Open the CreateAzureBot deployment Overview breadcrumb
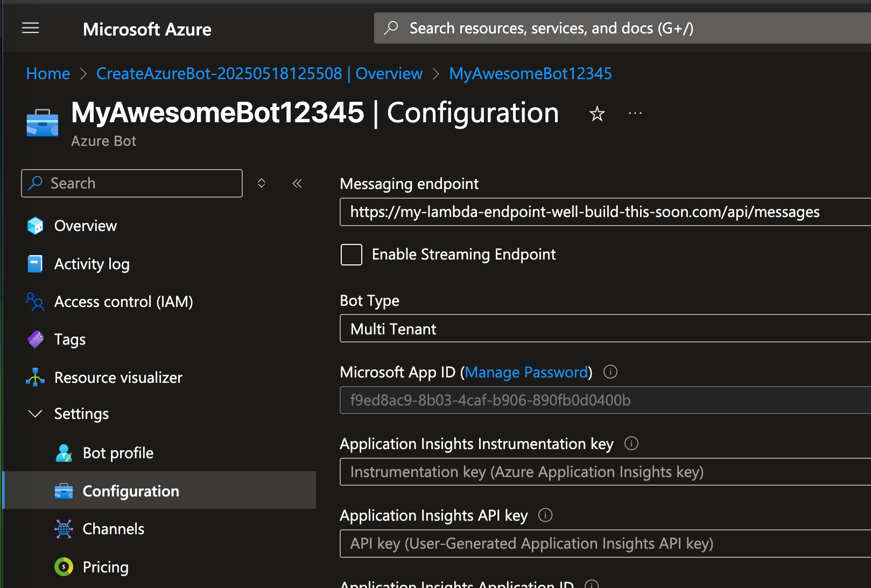 point(259,74)
